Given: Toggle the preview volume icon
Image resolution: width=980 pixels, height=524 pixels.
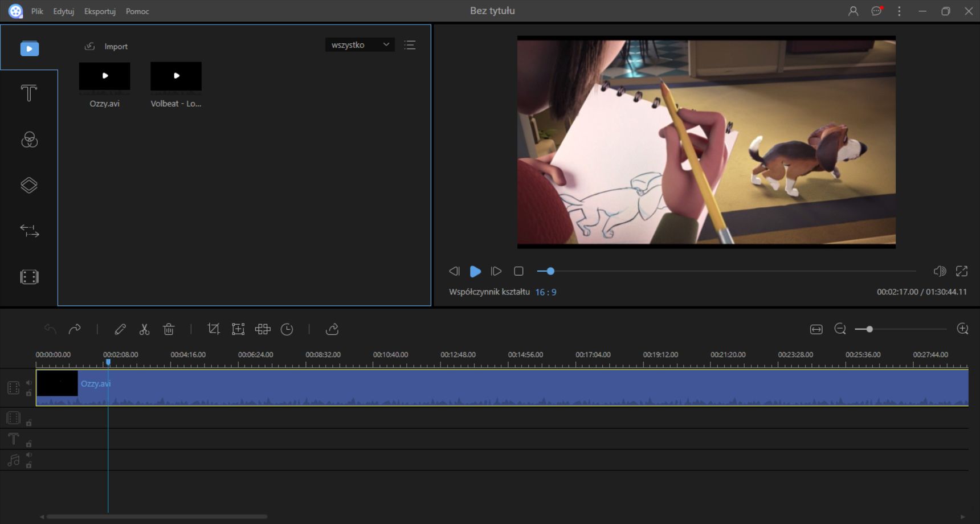Looking at the screenshot, I should click(x=940, y=271).
